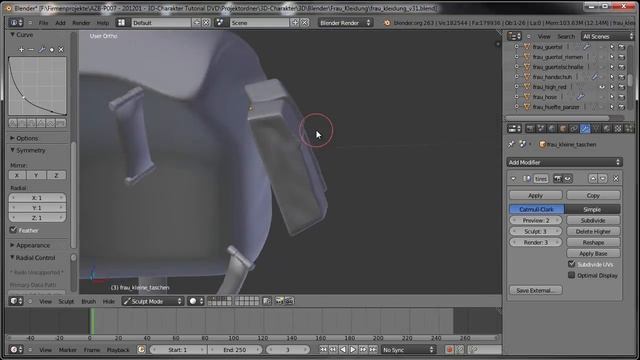Open All Scenes outliner filter dropdown
The width and height of the screenshot is (640, 360).
[607, 36]
